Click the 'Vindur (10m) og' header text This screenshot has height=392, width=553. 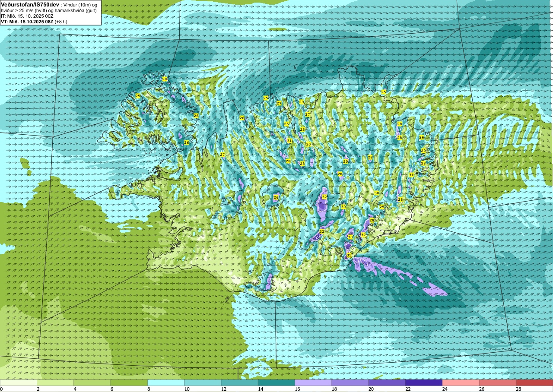[x=81, y=4]
